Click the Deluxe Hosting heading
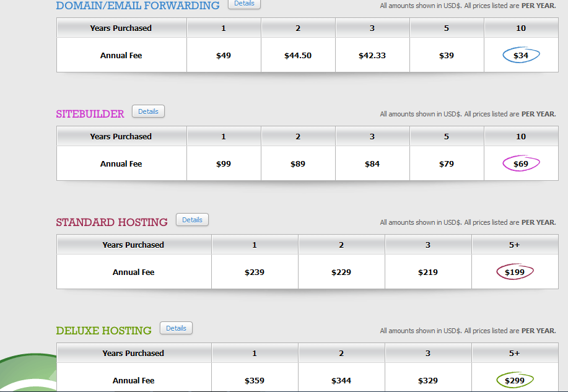The image size is (568, 392). pyautogui.click(x=103, y=331)
